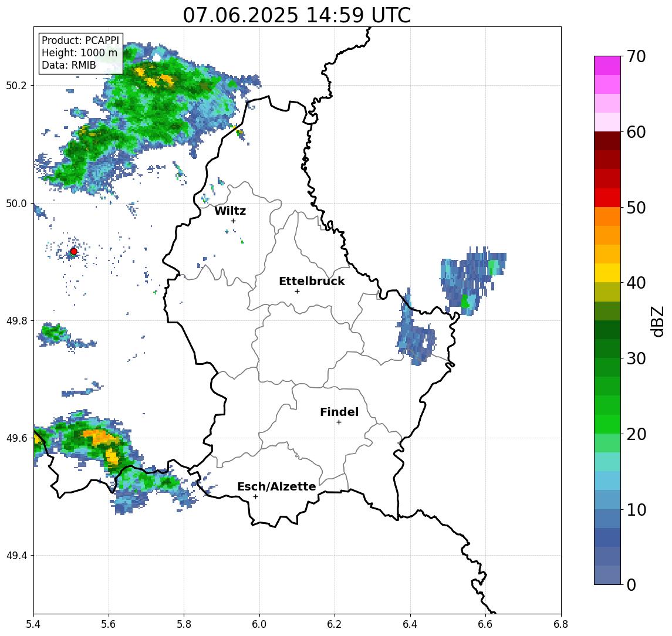Click the Wiltz city label
672x636 pixels.
[x=230, y=211]
